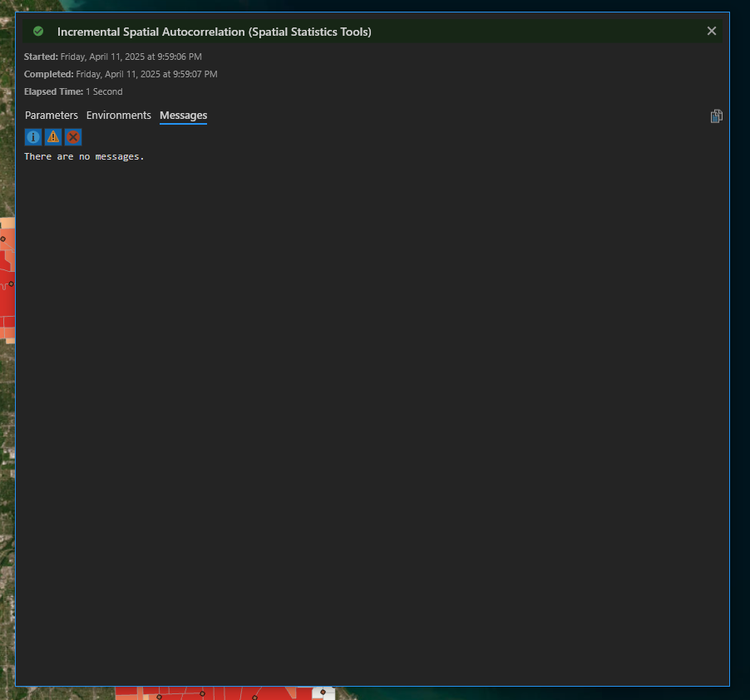Viewport: 750px width, 700px height.
Task: Click the Started timestamp line
Action: click(x=113, y=57)
